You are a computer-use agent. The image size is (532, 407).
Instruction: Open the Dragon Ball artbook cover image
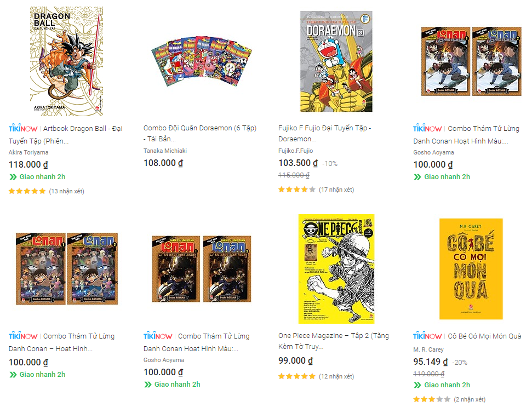[x=66, y=61]
